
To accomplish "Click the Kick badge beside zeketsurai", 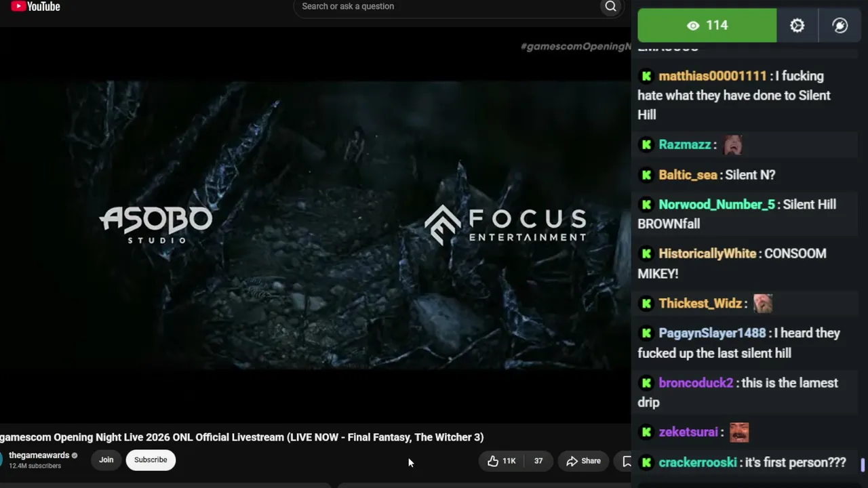I will pos(646,432).
